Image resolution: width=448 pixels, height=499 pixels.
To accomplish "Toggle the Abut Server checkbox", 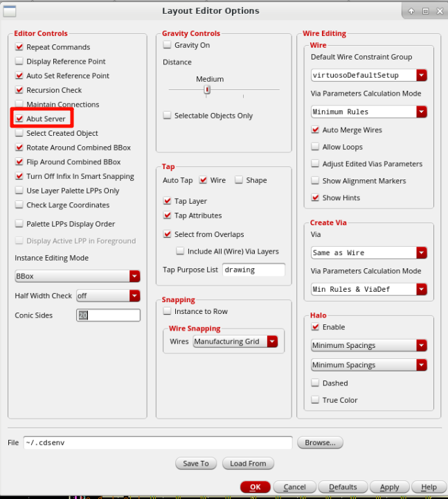I will (x=19, y=119).
